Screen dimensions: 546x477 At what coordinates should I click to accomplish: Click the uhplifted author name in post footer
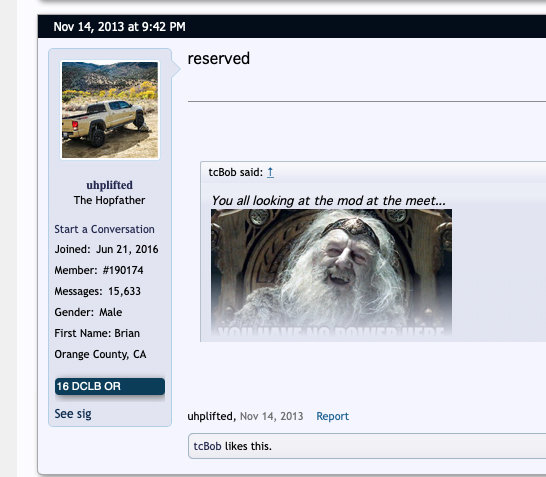210,416
